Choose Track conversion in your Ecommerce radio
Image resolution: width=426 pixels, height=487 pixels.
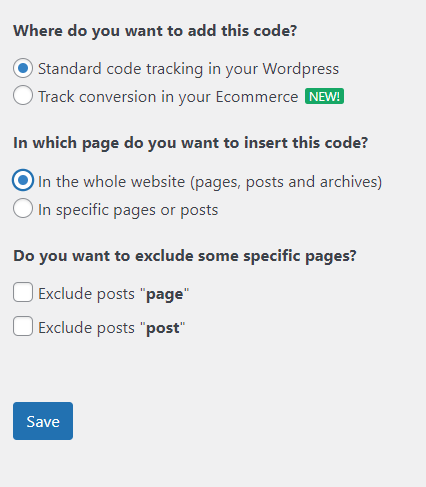tap(23, 95)
